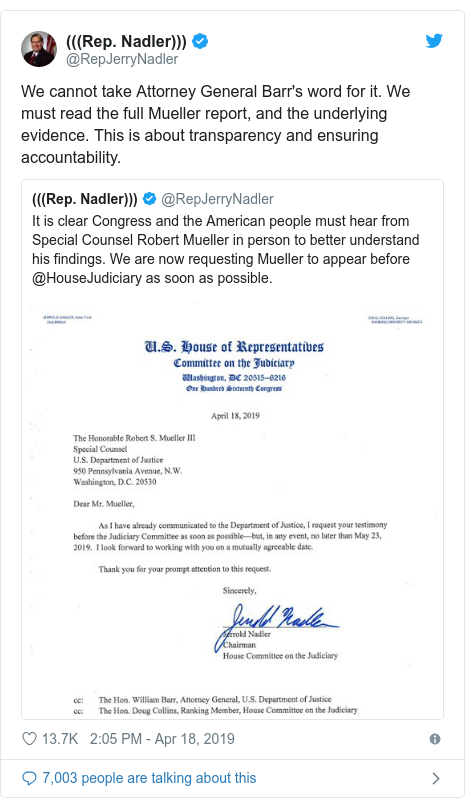The width and height of the screenshot is (465, 807).
Task: Open the @RepJerryNadler handle under the top name
Action: (x=122, y=59)
